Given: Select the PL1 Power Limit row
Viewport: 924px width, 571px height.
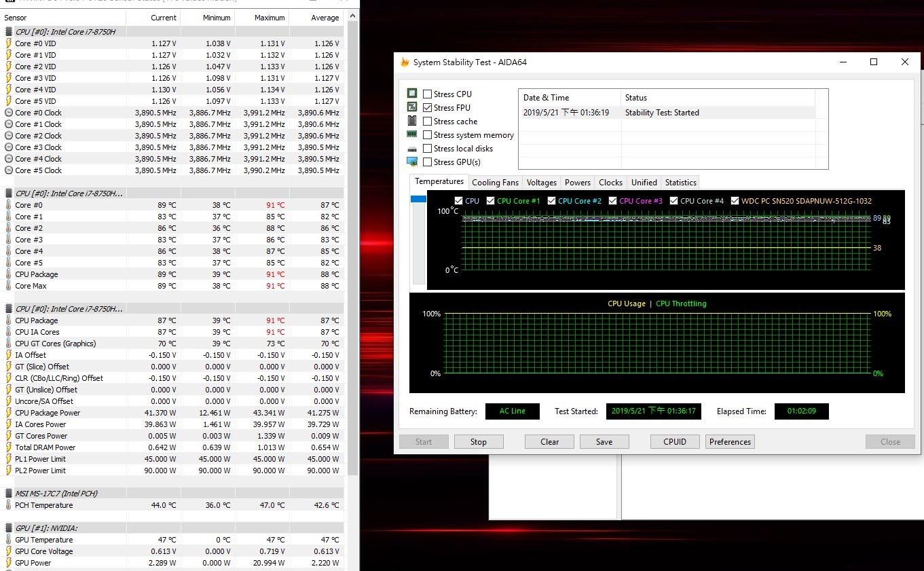Looking at the screenshot, I should [172, 459].
